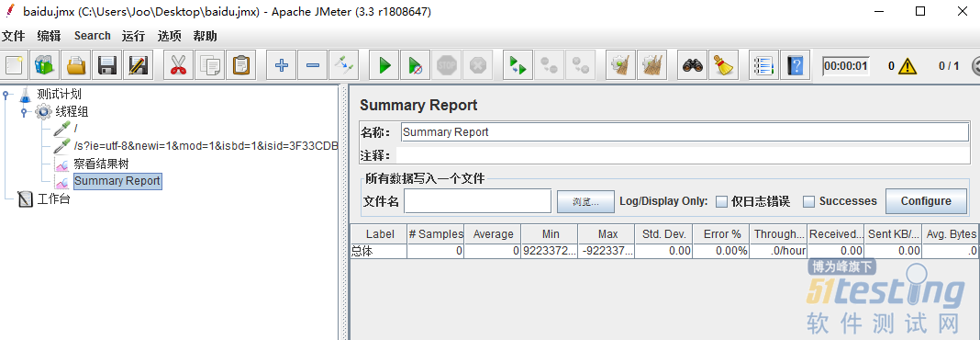The image size is (980, 340).
Task: Open the Help book icon
Action: point(796,65)
